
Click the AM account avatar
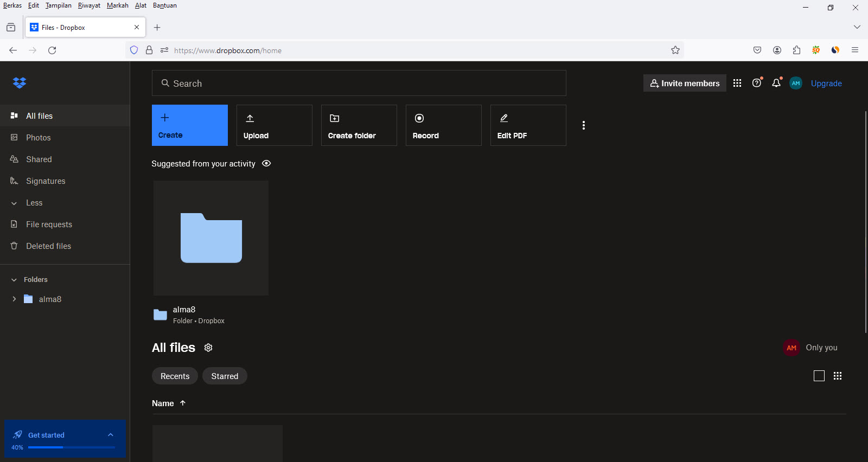pos(796,83)
